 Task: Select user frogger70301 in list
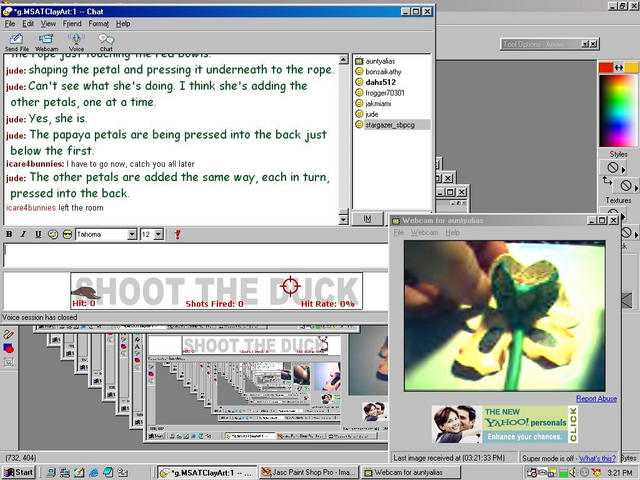tap(385, 93)
